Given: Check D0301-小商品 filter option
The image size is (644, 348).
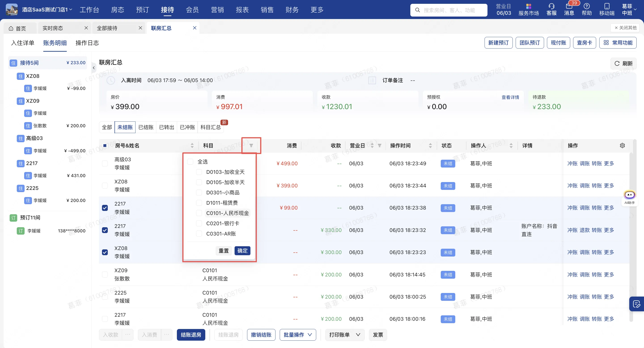Looking at the screenshot, I should click(199, 193).
